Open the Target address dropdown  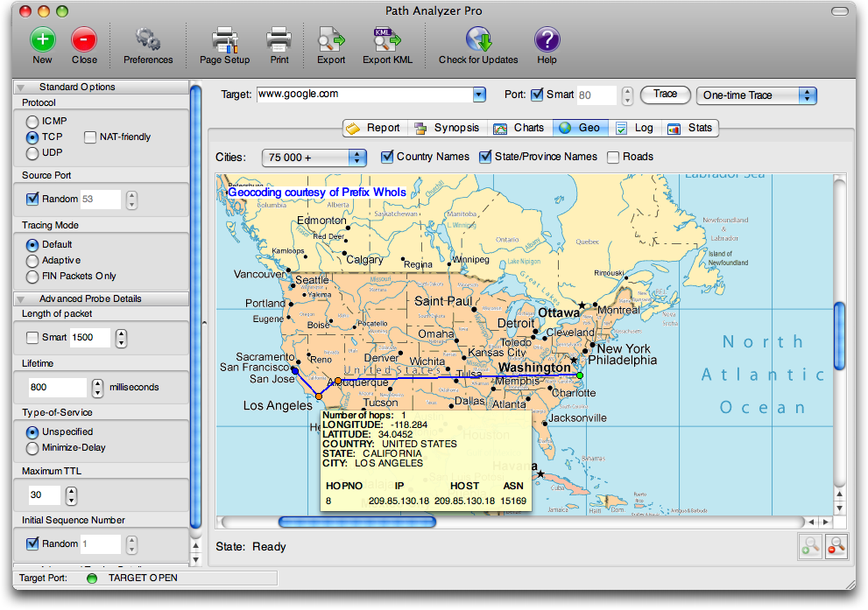(x=479, y=95)
